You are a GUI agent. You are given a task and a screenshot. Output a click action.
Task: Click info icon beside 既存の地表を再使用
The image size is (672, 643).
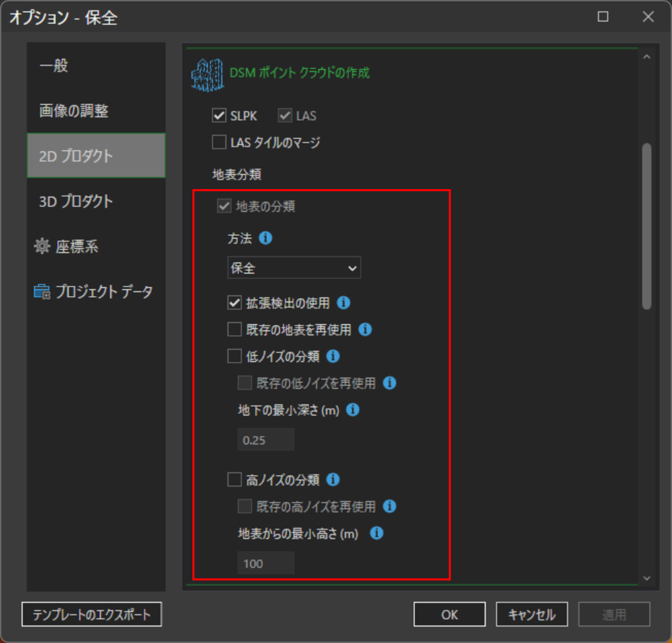365,329
